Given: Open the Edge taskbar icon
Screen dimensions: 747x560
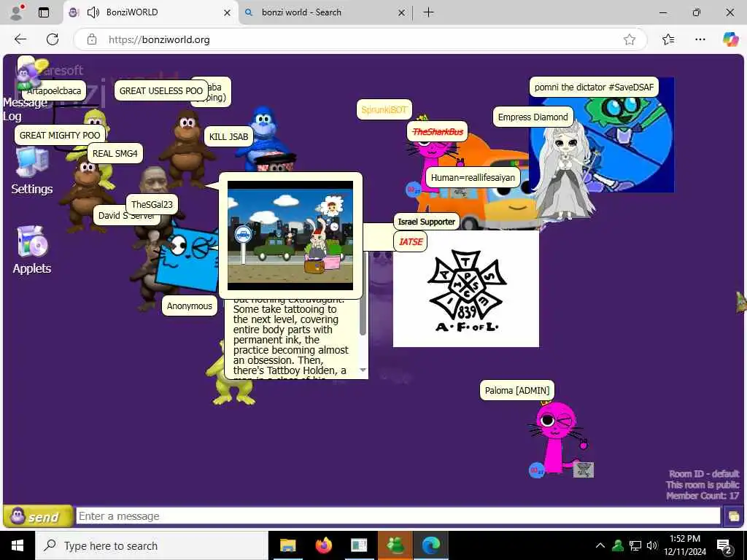Looking at the screenshot, I should click(x=430, y=545).
